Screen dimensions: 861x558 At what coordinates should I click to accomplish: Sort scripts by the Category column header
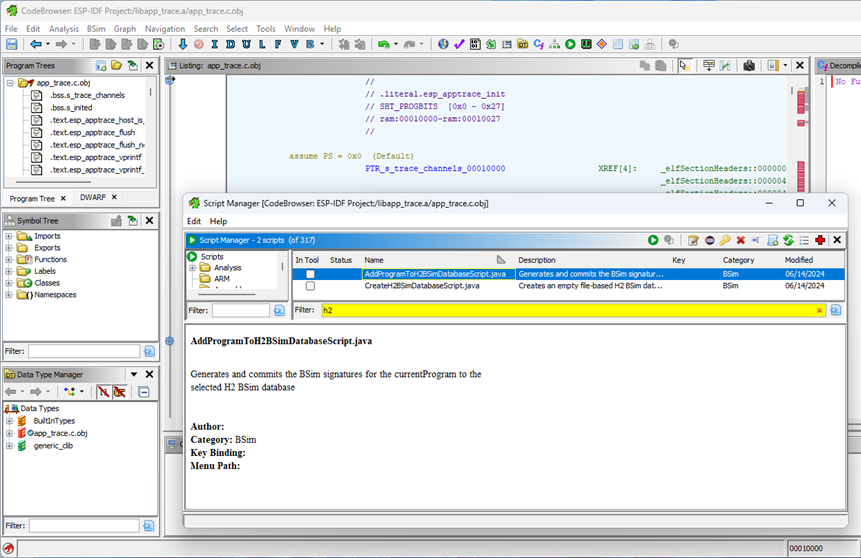[x=738, y=260]
